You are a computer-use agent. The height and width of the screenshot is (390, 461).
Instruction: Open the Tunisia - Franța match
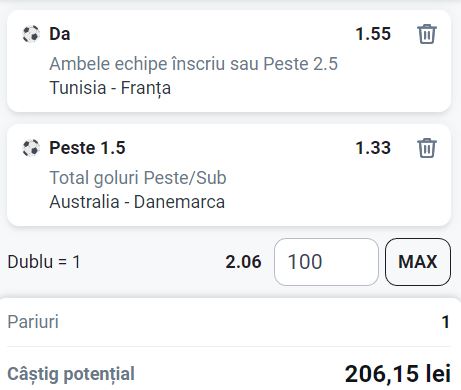(x=110, y=88)
